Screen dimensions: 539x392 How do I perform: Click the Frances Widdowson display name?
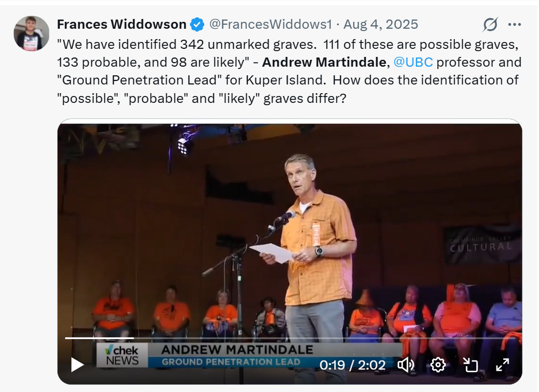pyautogui.click(x=122, y=24)
